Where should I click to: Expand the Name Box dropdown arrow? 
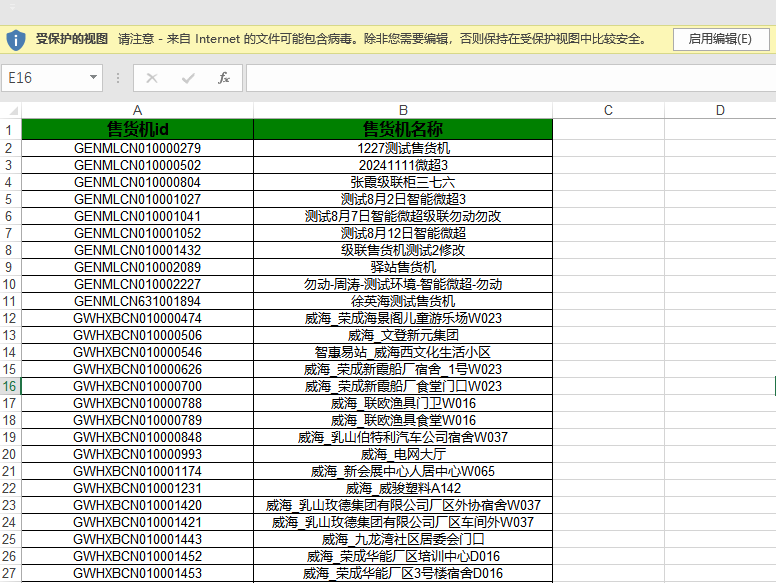(93, 77)
